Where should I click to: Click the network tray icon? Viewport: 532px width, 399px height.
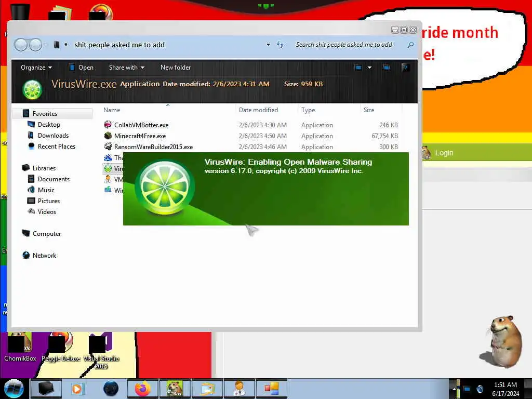pyautogui.click(x=467, y=389)
